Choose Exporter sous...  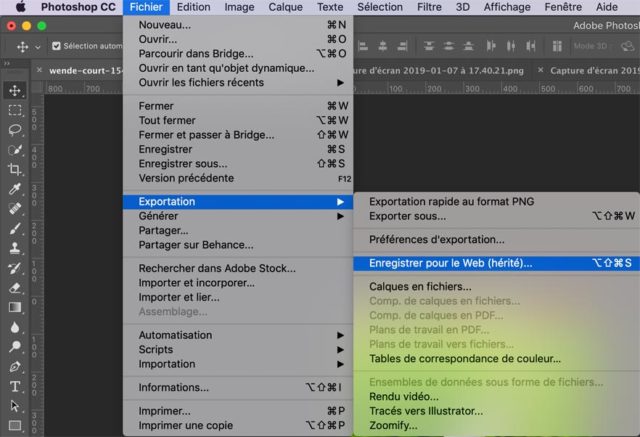pyautogui.click(x=496, y=216)
